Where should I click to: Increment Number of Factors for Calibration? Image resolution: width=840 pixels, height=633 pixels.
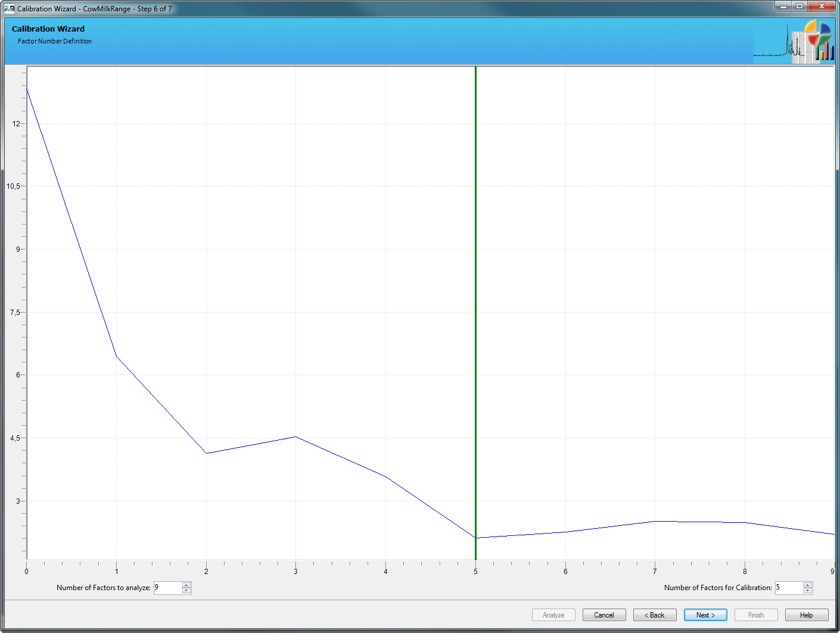(x=808, y=585)
